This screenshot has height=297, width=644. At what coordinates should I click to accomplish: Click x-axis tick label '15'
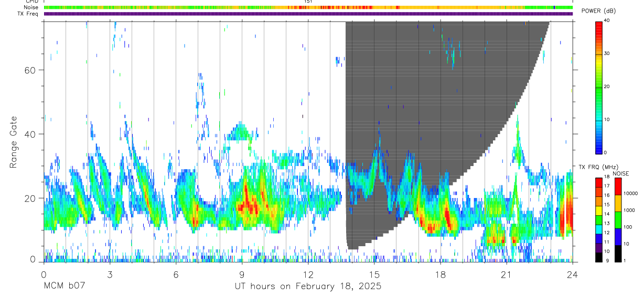374,274
